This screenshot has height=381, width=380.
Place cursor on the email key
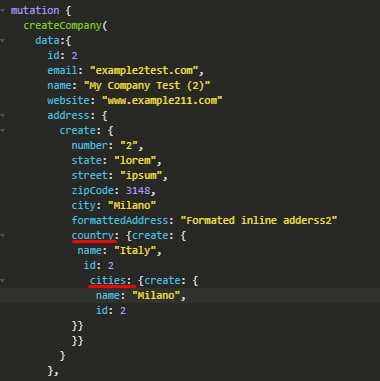point(62,70)
